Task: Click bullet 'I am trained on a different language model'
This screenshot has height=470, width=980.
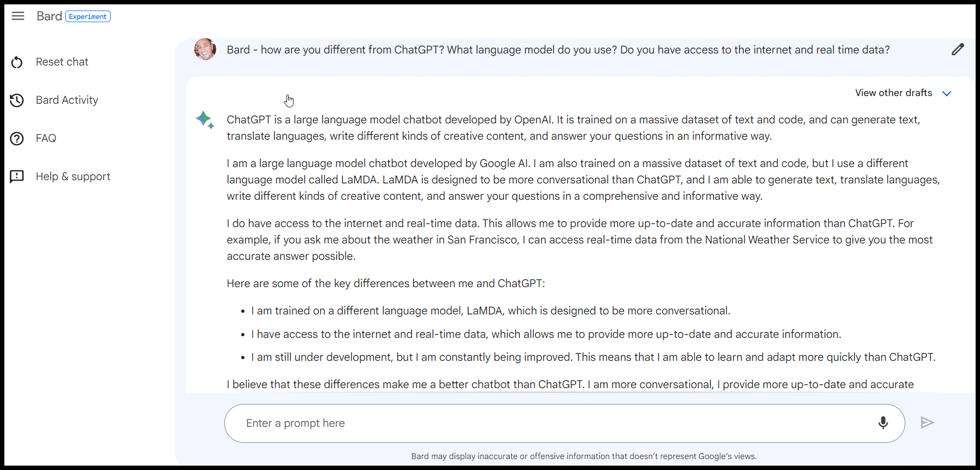Action: (x=491, y=311)
